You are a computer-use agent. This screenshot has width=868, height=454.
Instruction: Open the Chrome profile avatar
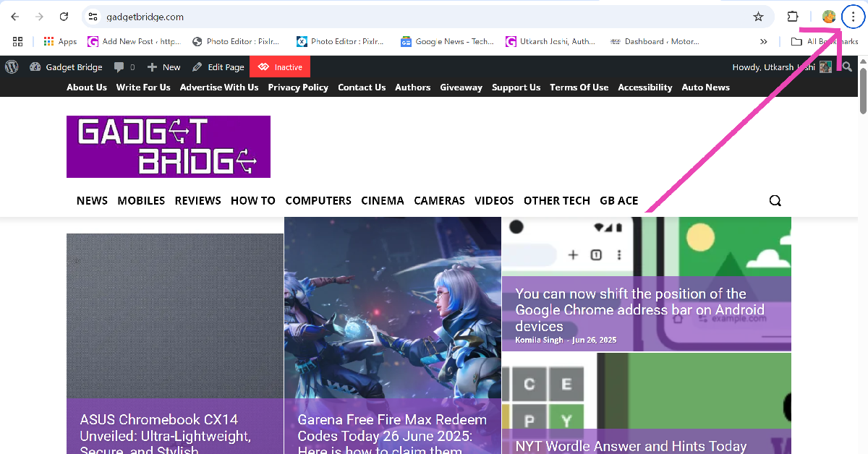tap(829, 17)
